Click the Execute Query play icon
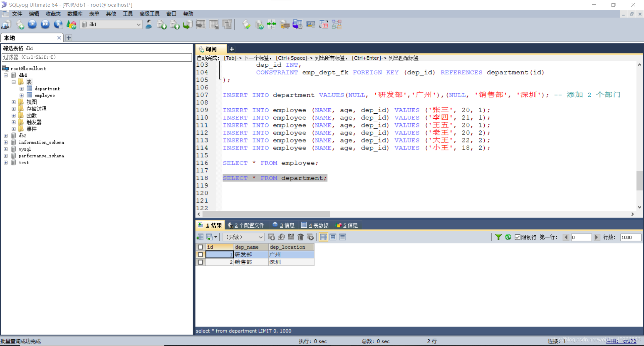This screenshot has width=644, height=346. [x=32, y=24]
